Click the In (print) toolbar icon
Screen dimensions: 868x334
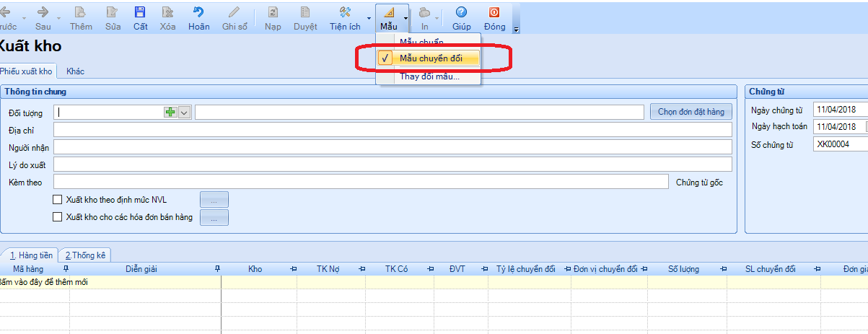(425, 12)
